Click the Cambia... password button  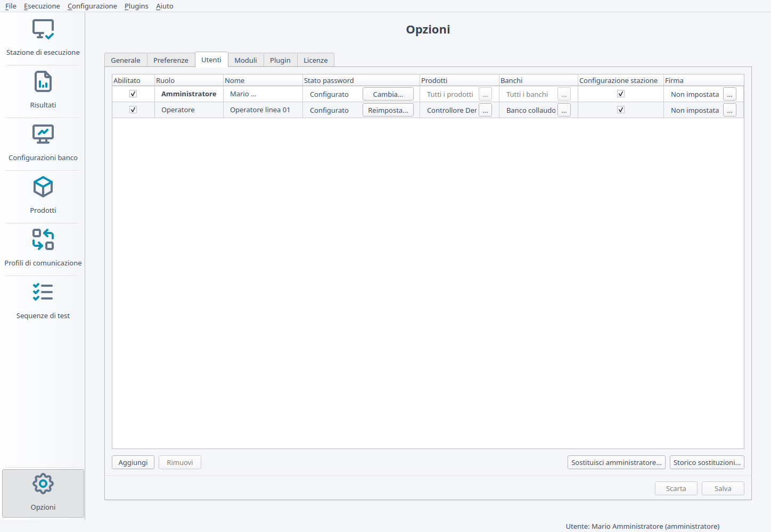pos(388,94)
